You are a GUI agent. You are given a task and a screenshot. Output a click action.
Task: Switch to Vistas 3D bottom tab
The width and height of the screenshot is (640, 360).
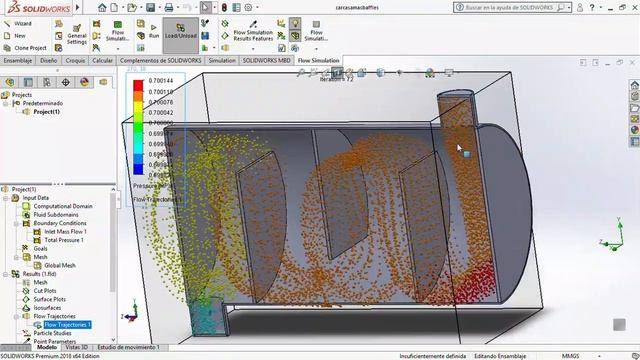77,347
